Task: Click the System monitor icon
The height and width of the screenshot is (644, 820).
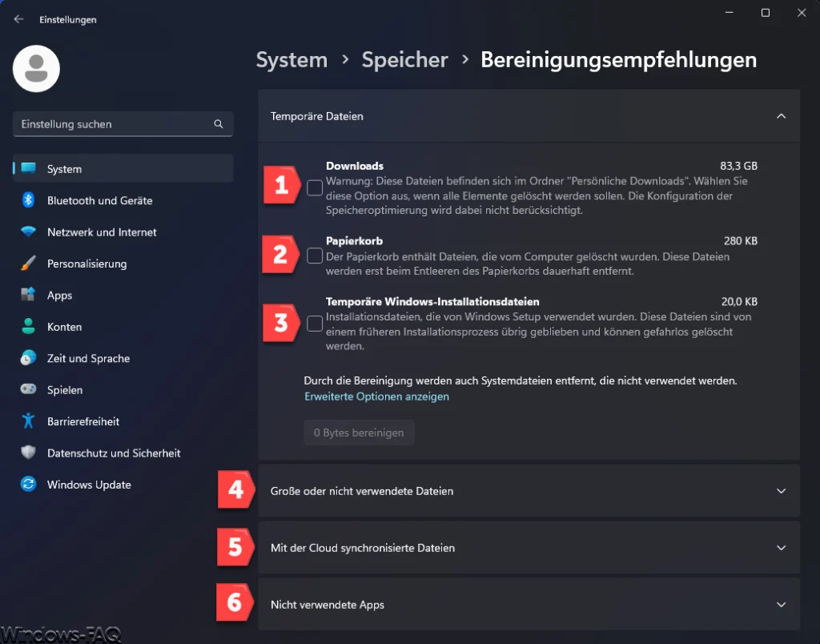Action: click(28, 168)
